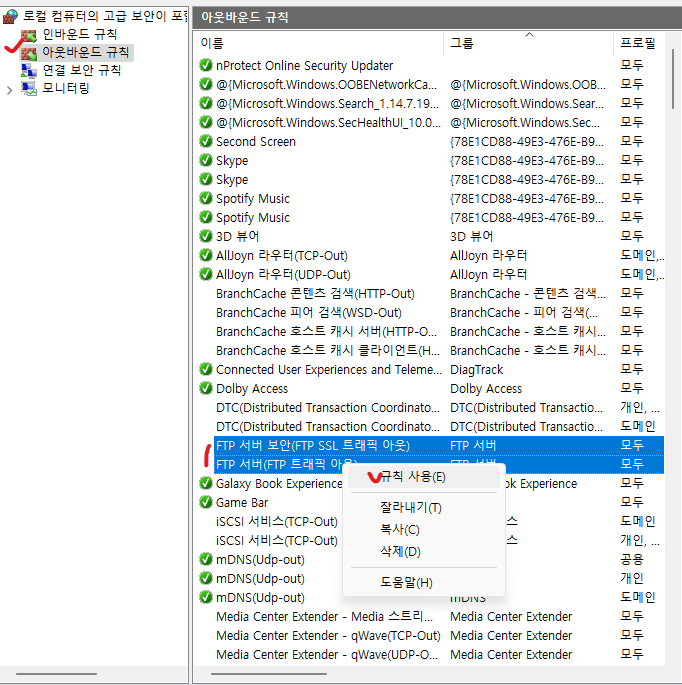Click DiagTrack group cell
682x685 pixels.
pyautogui.click(x=477, y=370)
